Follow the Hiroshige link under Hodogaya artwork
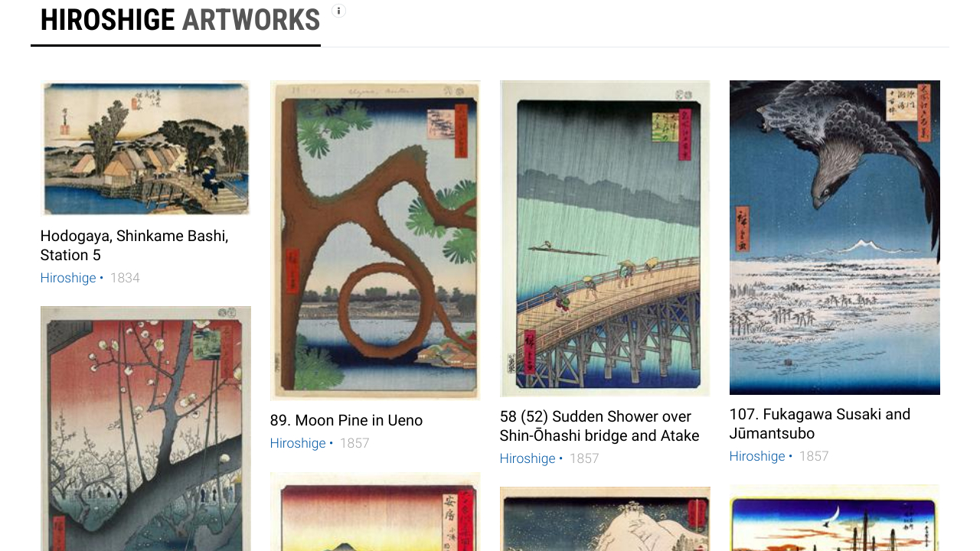Image resolution: width=980 pixels, height=551 pixels. (x=68, y=278)
